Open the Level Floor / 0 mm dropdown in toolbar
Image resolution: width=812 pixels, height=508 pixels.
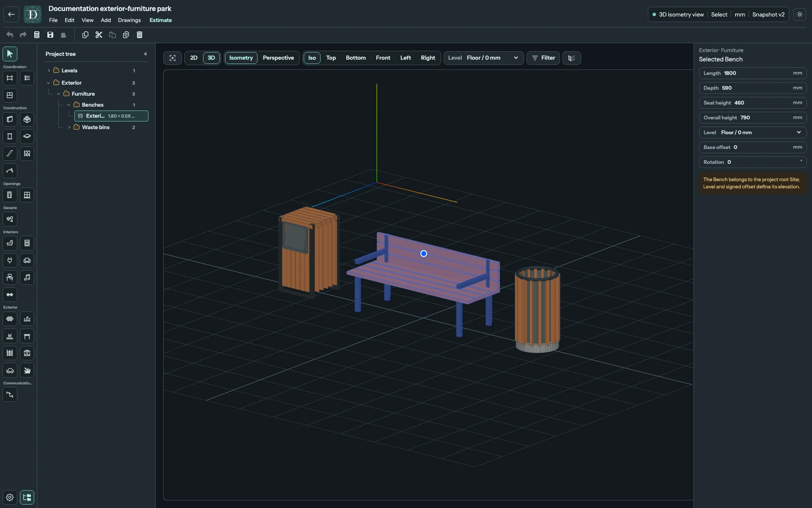(483, 58)
